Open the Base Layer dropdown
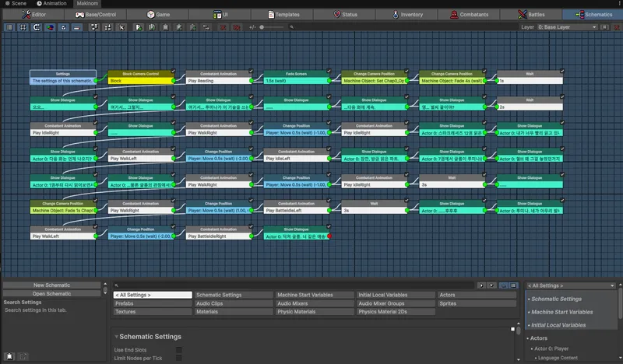The height and width of the screenshot is (364, 623). 568,27
